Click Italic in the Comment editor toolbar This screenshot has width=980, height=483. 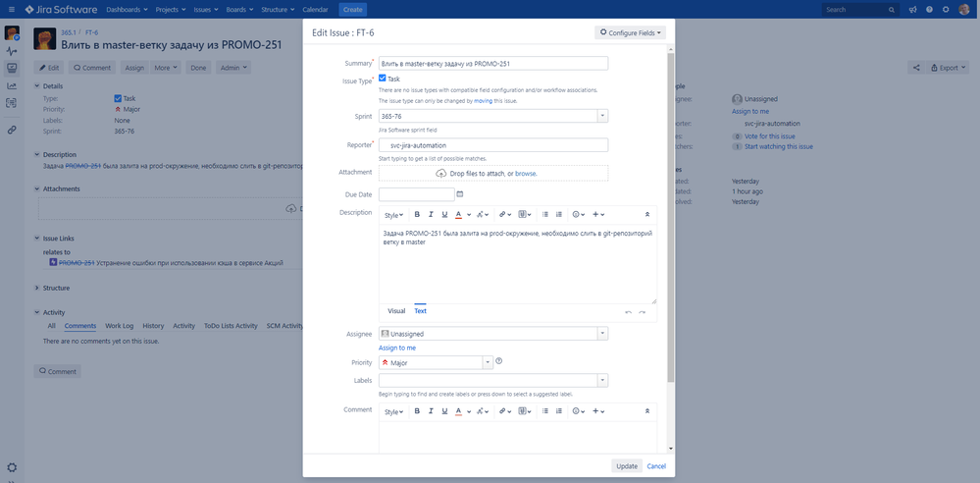coord(431,411)
